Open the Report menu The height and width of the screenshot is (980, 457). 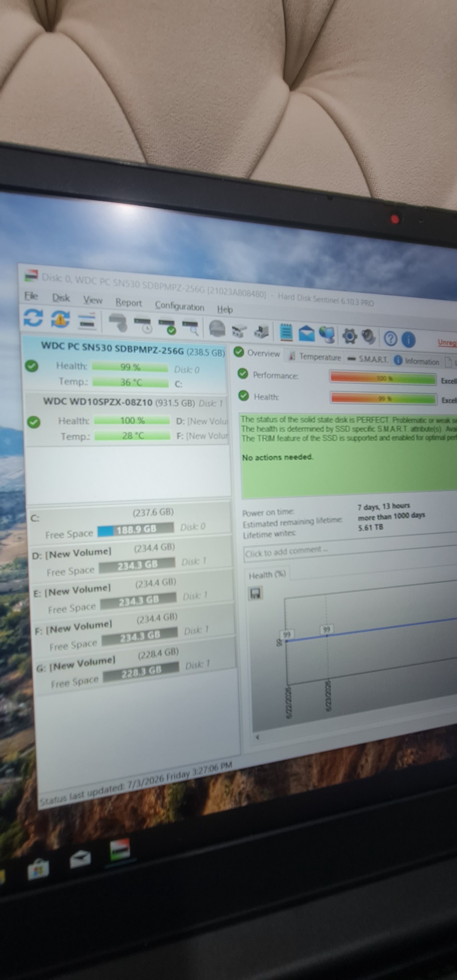click(128, 302)
